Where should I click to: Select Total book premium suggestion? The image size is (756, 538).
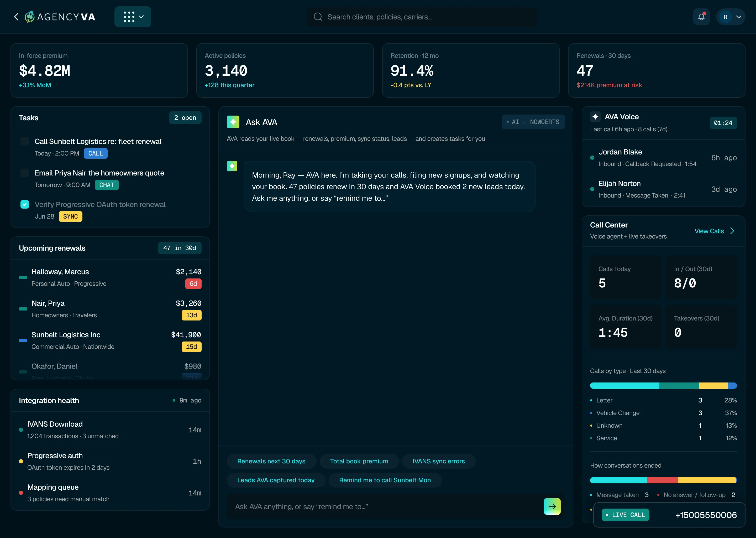point(359,461)
